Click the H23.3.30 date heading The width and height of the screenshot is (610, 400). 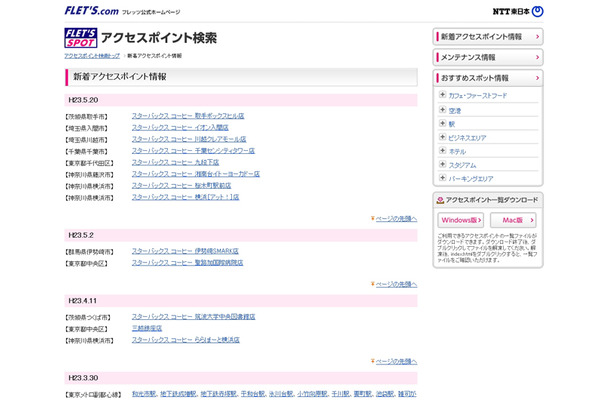(x=83, y=378)
